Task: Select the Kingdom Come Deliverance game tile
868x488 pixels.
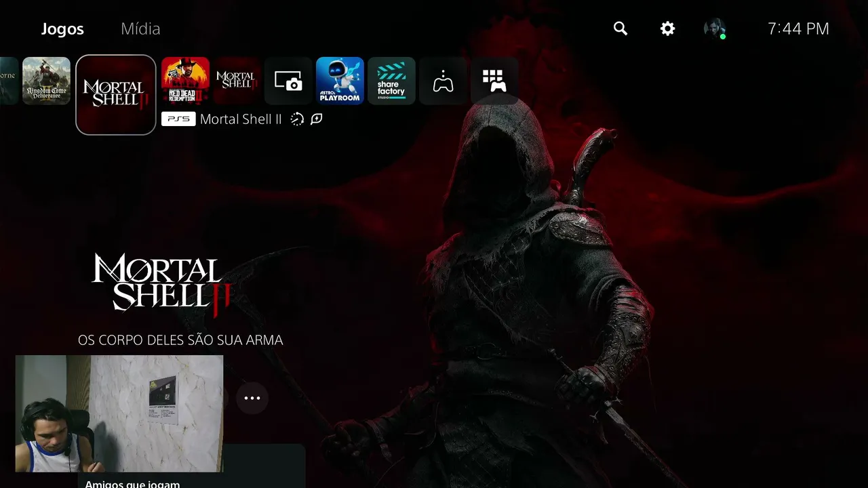Action: coord(46,81)
